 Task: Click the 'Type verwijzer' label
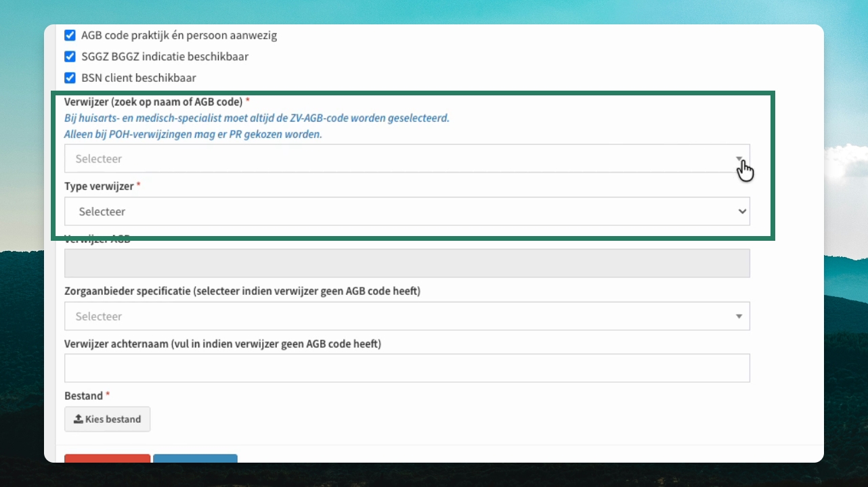pos(99,185)
